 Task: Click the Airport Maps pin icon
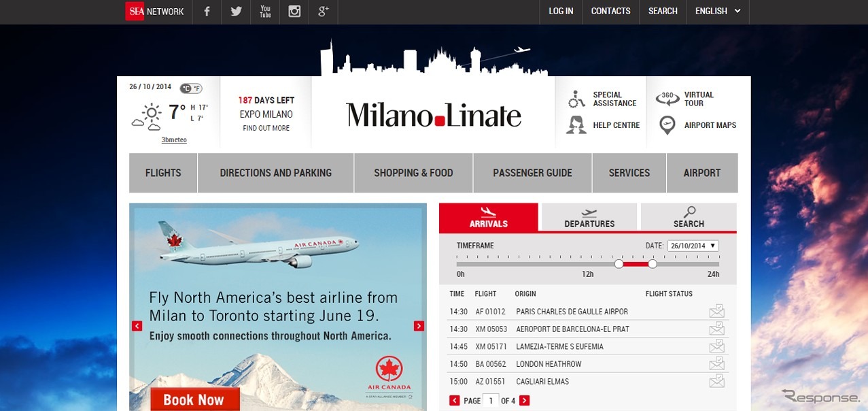pos(667,125)
